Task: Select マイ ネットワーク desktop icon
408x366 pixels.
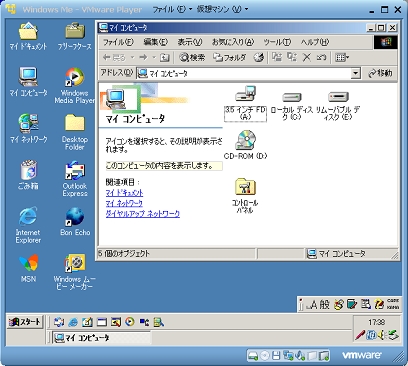Action: point(28,128)
